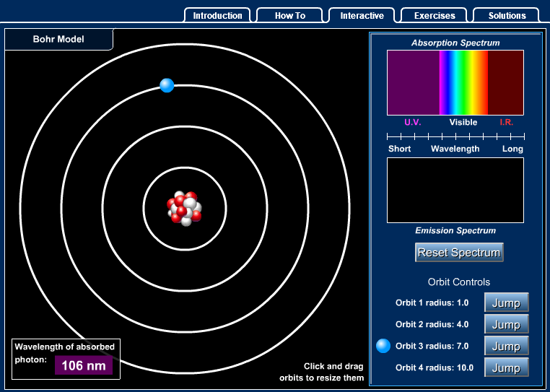
Task: Click the atom nucleus cluster
Action: pyautogui.click(x=185, y=209)
